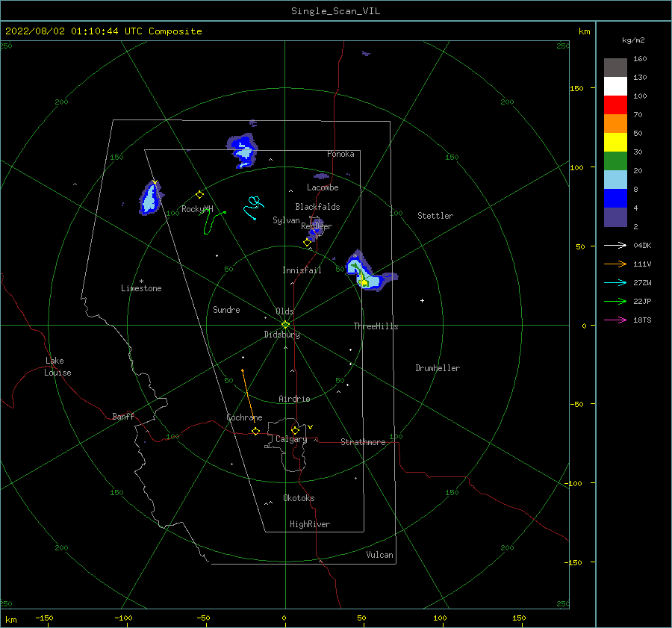Click the white 04DK arrow in legend
Image resolution: width=672 pixels, height=628 pixels.
click(x=615, y=245)
